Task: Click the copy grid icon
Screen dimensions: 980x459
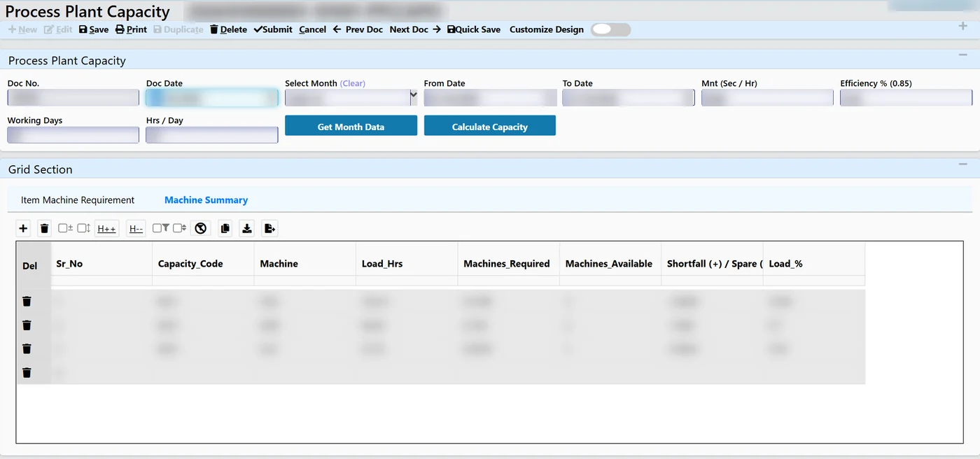Action: click(x=225, y=228)
